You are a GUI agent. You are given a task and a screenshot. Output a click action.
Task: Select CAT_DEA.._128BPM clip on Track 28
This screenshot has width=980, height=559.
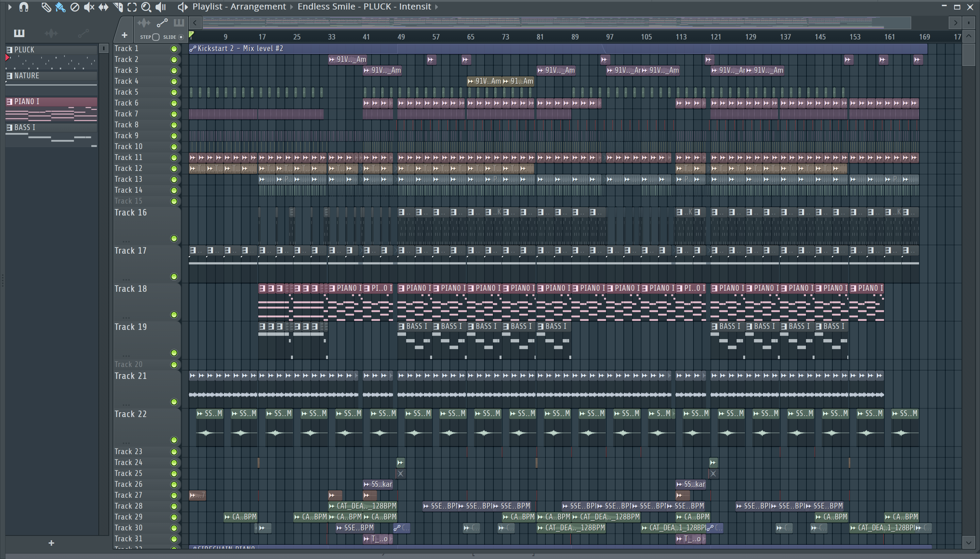(x=363, y=506)
